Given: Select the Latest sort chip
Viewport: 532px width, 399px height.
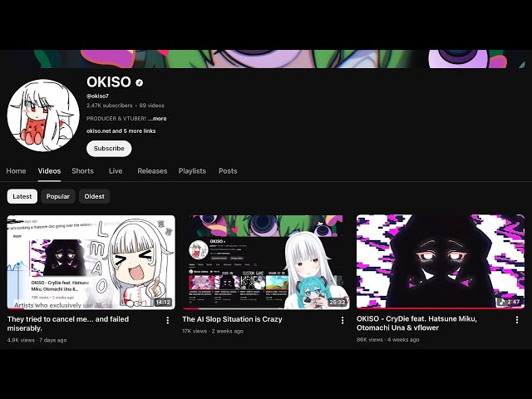Looking at the screenshot, I should pos(22,196).
